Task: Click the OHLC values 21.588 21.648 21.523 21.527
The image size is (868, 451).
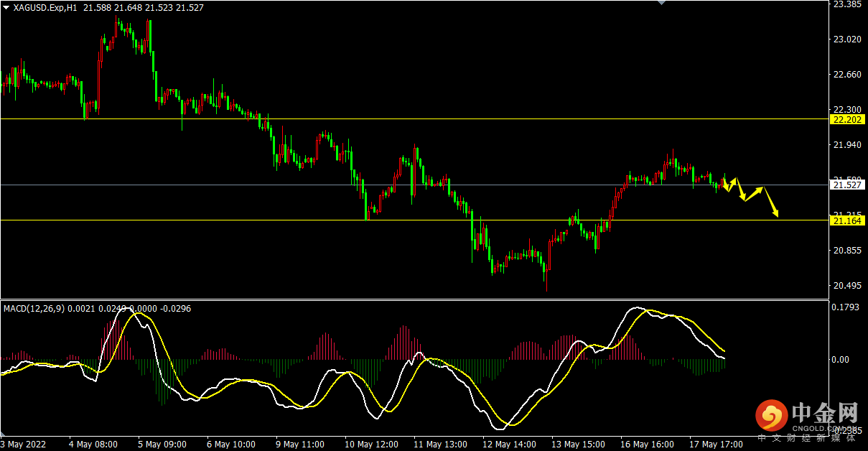Action: coord(144,8)
